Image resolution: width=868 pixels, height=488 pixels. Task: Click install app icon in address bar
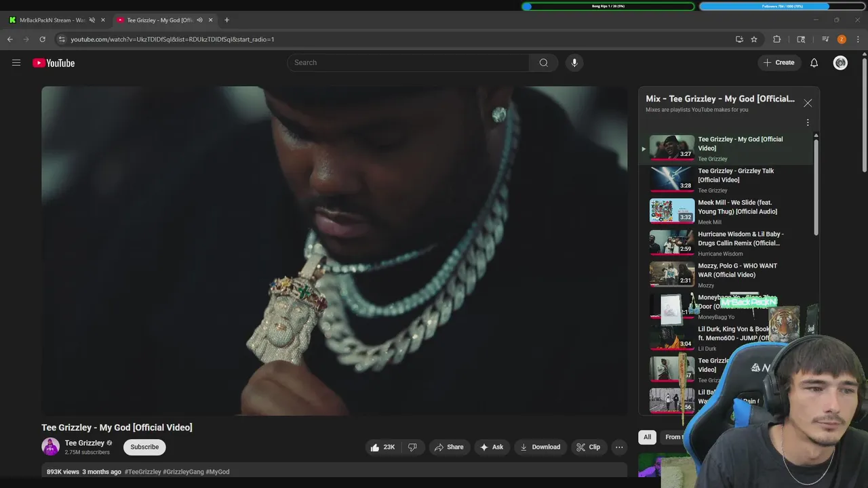pos(739,39)
